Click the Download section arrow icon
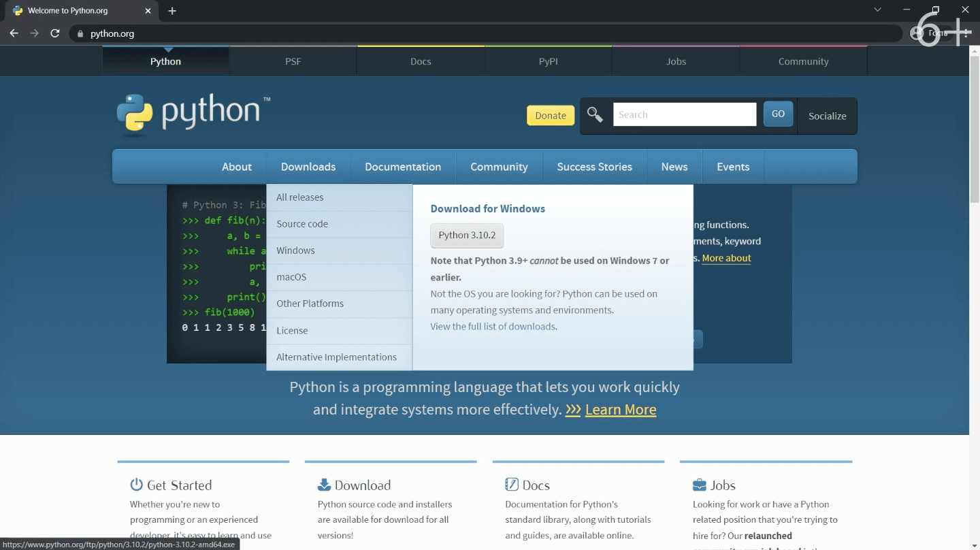The height and width of the screenshot is (550, 980). point(324,485)
